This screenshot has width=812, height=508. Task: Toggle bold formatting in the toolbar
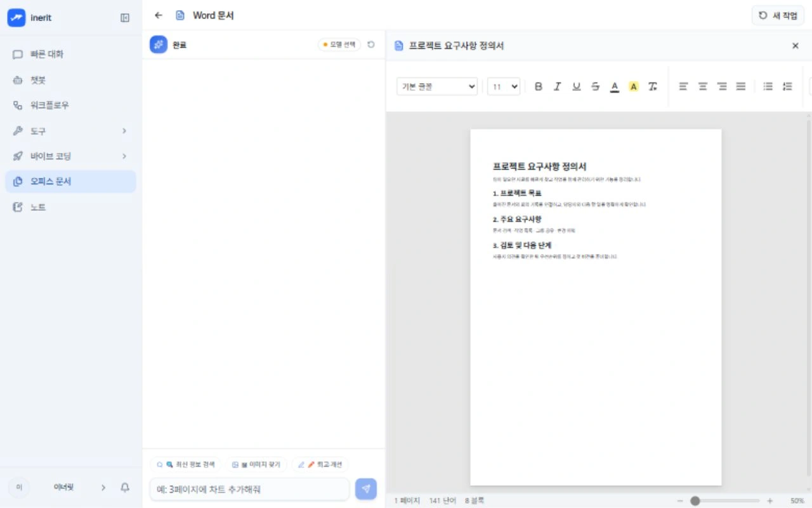(x=539, y=86)
